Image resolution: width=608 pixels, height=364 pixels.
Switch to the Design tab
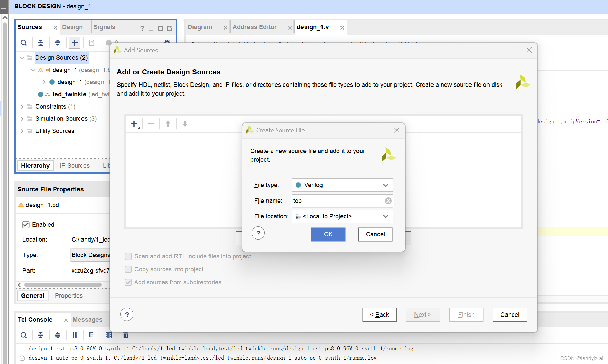point(72,27)
